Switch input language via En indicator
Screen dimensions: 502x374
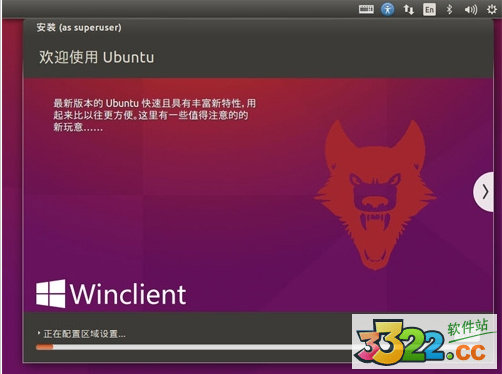(429, 9)
